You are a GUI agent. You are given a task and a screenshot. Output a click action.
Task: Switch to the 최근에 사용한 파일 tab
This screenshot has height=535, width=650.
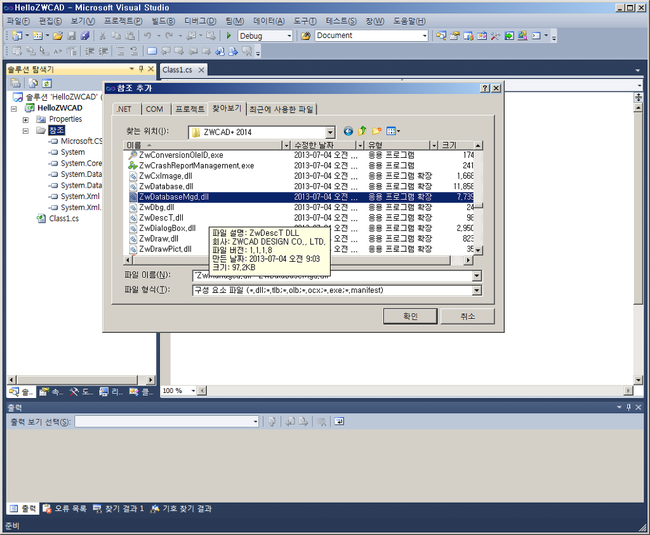pos(281,109)
